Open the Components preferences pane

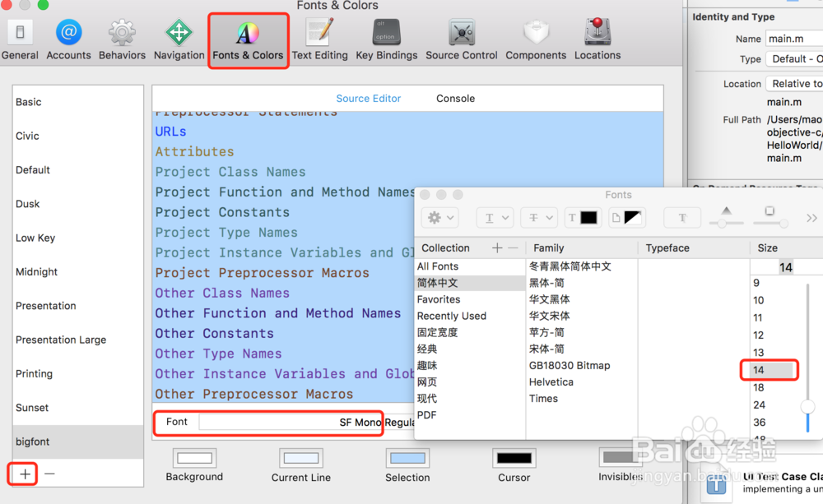(536, 39)
